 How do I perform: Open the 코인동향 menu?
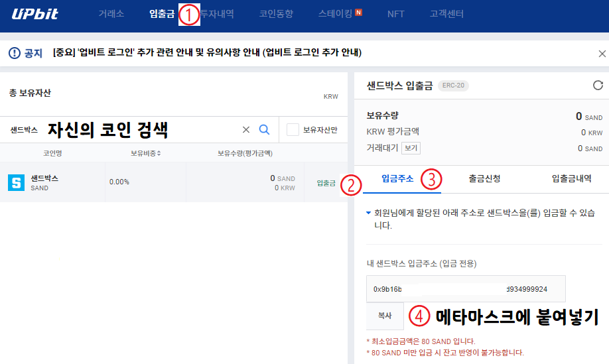click(276, 14)
